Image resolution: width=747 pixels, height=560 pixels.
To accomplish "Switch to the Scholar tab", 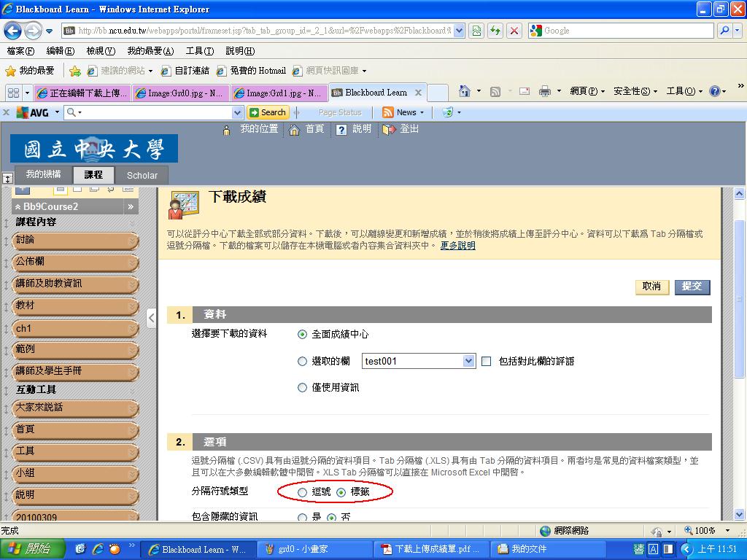I will point(142,175).
